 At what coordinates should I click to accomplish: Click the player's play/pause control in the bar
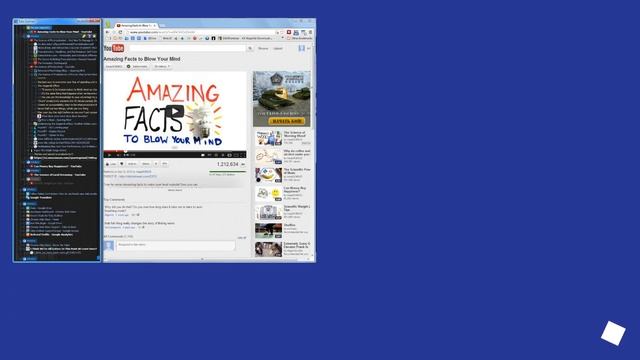click(x=109, y=155)
